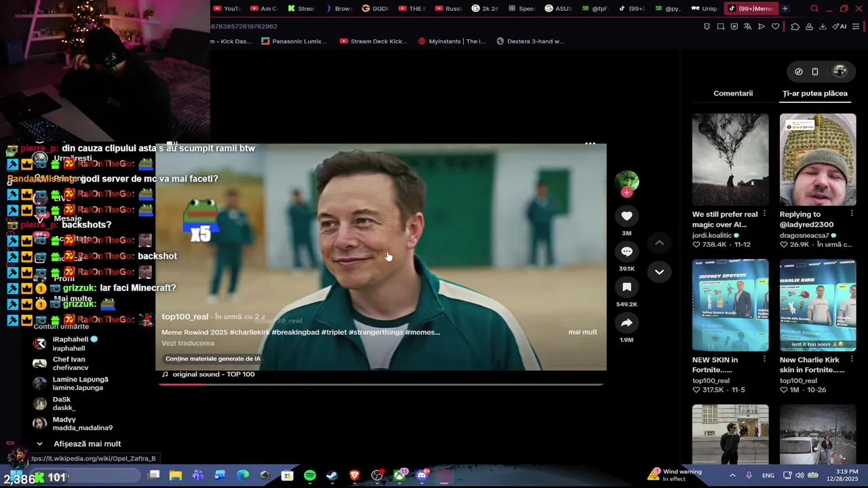Open 'Dextera 3-hand w...' bookmark

tap(530, 41)
